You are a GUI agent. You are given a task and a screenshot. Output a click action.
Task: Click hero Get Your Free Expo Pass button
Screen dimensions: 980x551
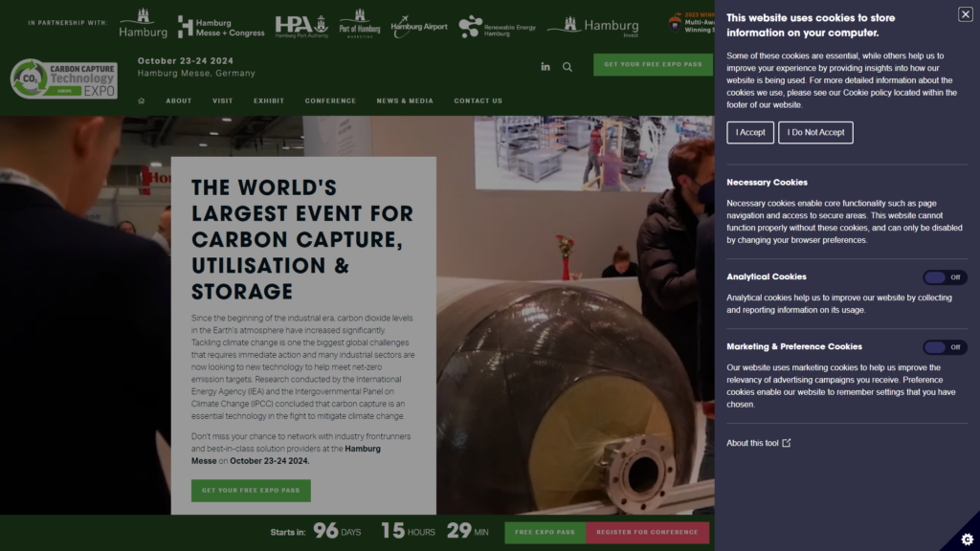(x=251, y=491)
